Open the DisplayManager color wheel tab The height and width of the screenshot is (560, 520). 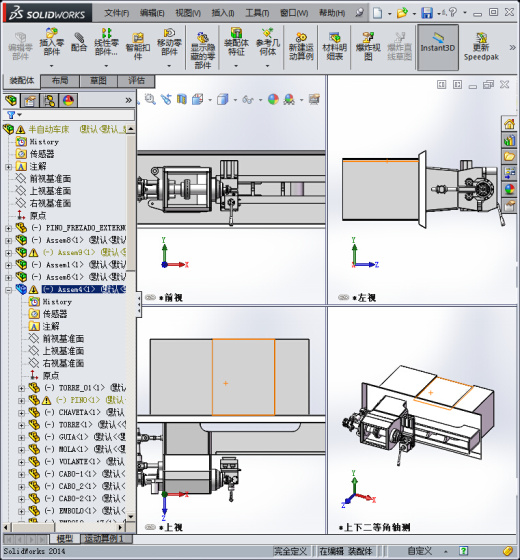(x=68, y=100)
